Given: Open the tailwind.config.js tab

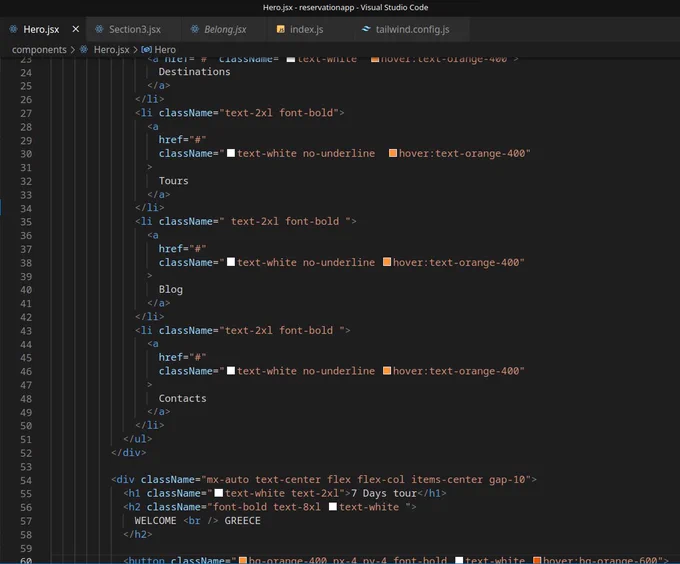Looking at the screenshot, I should coord(412,29).
